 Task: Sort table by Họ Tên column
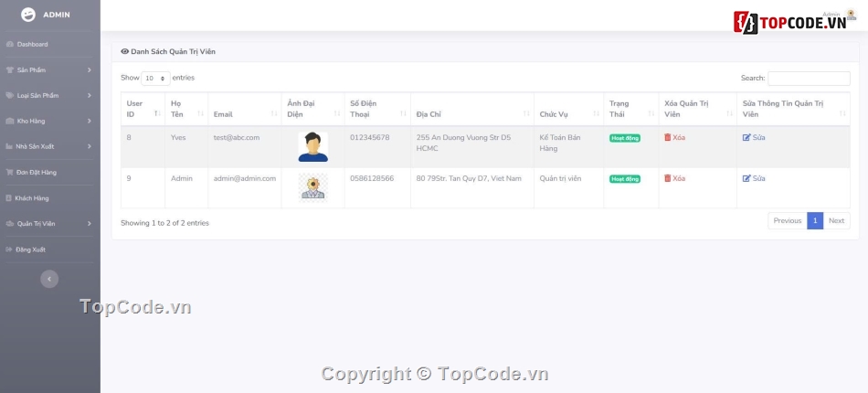click(186, 109)
